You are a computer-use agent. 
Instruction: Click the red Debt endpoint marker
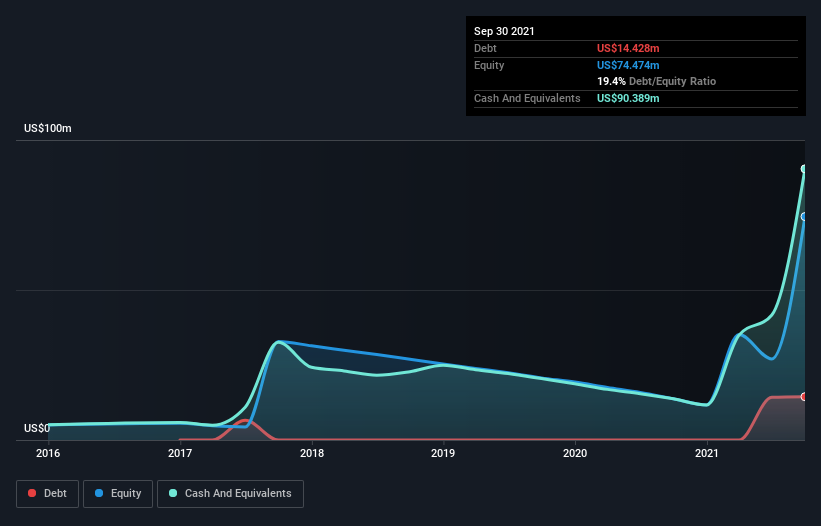tap(804, 397)
